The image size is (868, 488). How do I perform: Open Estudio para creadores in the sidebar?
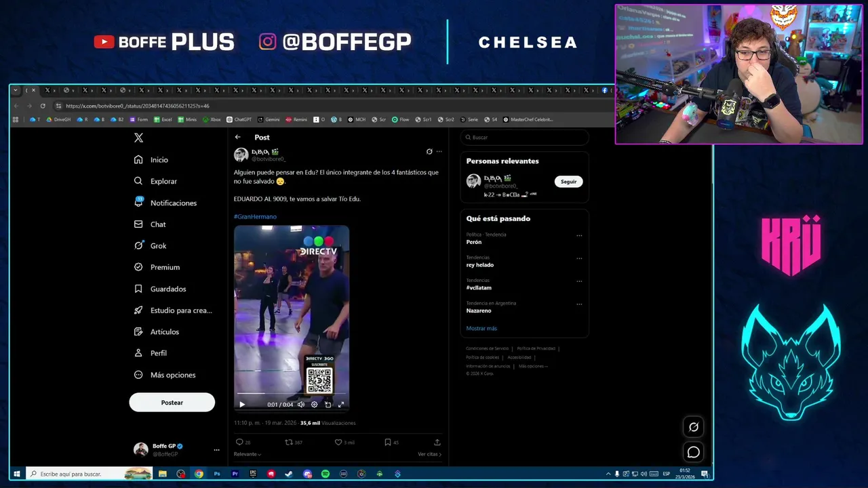pyautogui.click(x=173, y=310)
